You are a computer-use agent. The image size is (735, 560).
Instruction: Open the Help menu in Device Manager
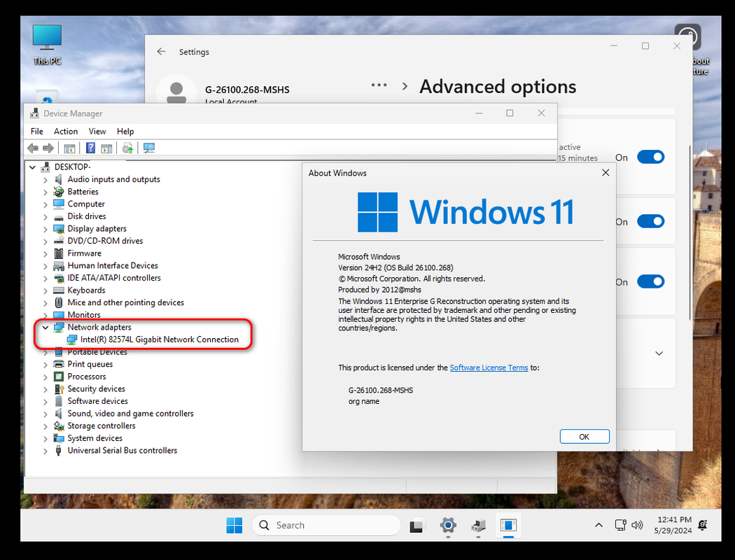click(125, 131)
